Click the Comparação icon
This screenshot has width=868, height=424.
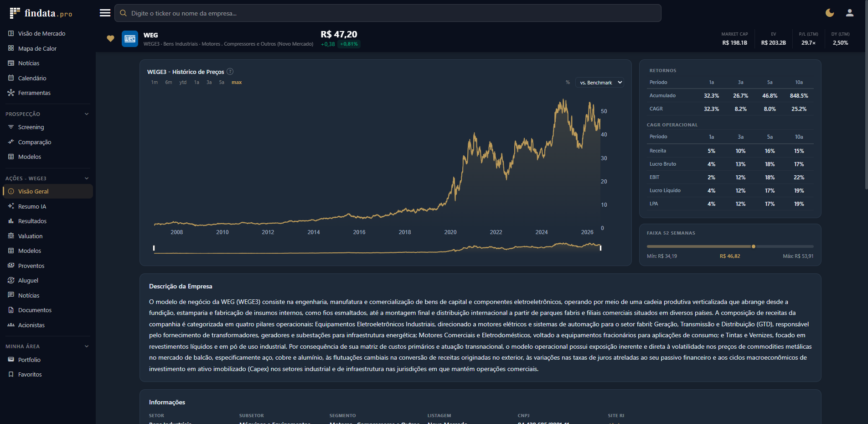(11, 142)
